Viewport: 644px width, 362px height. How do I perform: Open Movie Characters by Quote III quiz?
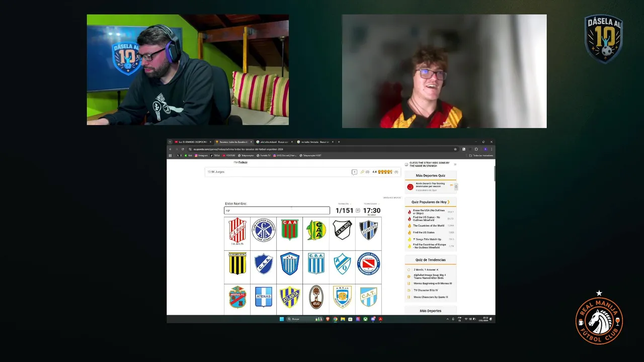[431, 297]
